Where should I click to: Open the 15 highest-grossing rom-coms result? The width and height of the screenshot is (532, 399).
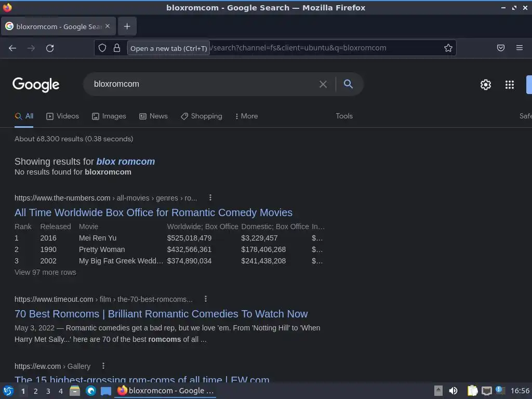[x=142, y=379]
